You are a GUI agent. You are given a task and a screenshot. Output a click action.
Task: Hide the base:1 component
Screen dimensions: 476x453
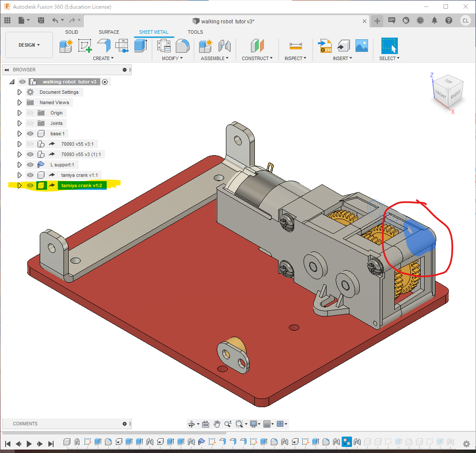pyautogui.click(x=30, y=134)
